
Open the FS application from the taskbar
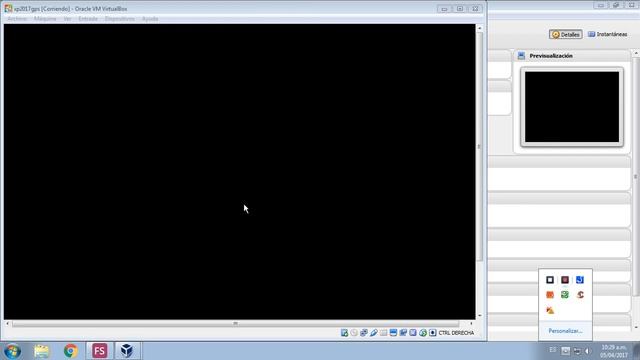click(99, 351)
